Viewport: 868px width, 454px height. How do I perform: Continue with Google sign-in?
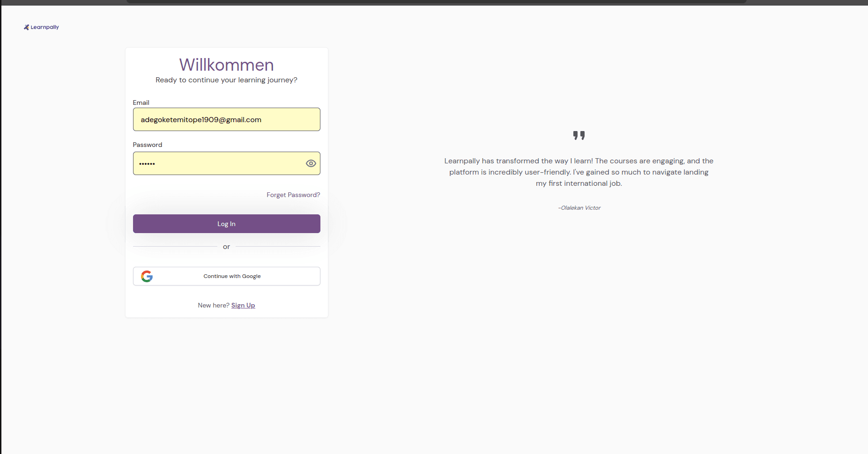(x=227, y=276)
